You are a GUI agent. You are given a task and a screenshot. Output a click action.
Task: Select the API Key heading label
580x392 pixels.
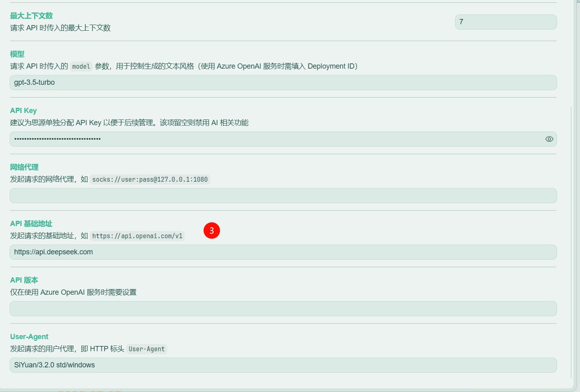[23, 111]
